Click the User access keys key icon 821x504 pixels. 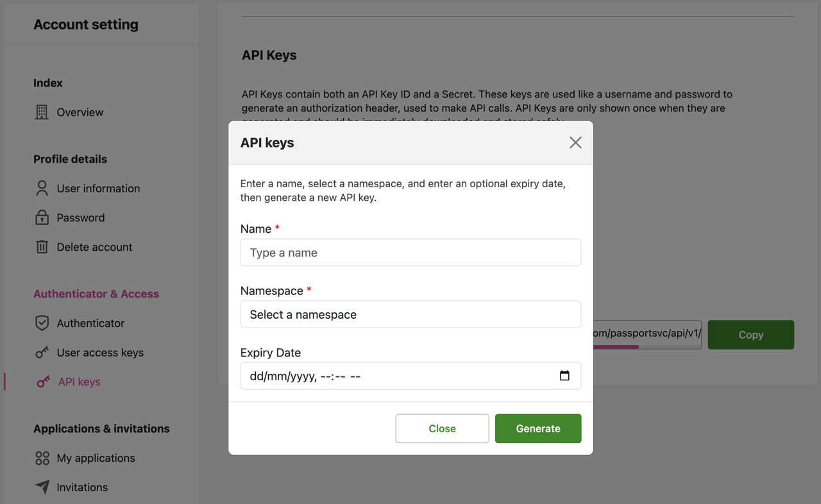(42, 353)
